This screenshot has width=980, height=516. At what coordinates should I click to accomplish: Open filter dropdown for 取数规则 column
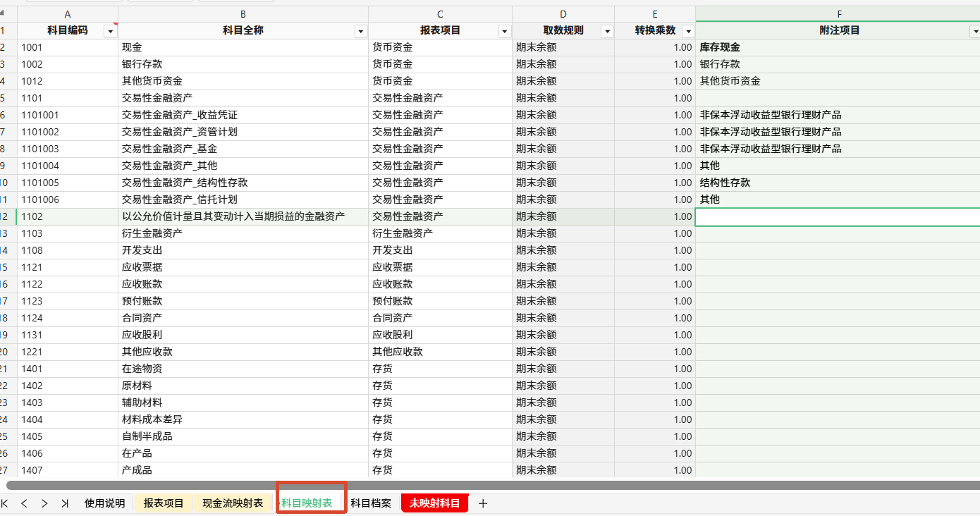pos(607,31)
